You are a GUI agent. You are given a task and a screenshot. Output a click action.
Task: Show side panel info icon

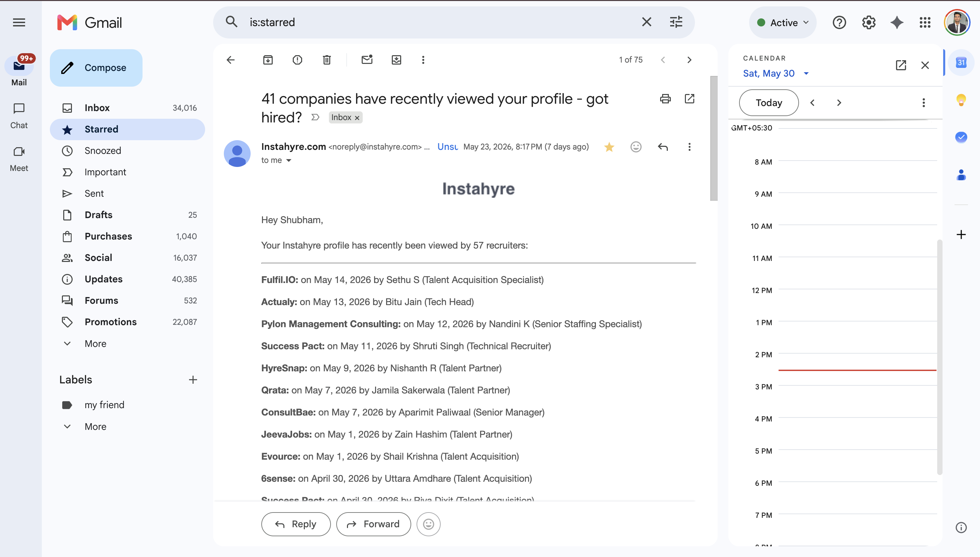[961, 528]
